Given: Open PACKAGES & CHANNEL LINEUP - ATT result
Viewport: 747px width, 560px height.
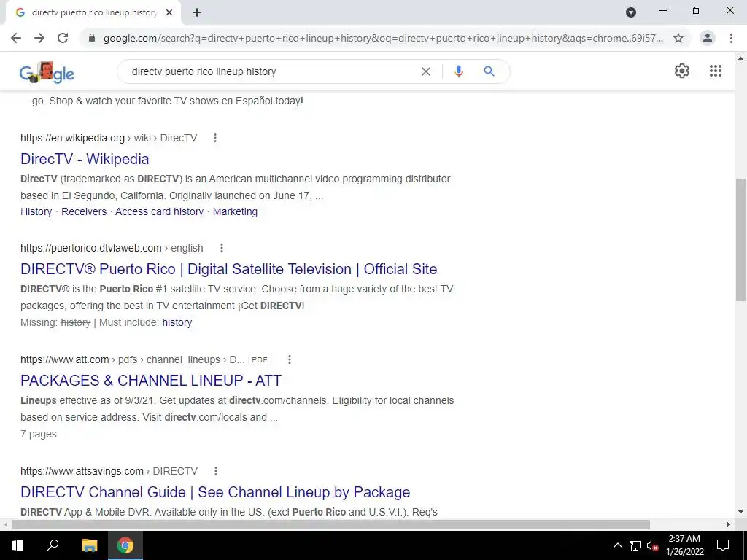Looking at the screenshot, I should coord(151,381).
